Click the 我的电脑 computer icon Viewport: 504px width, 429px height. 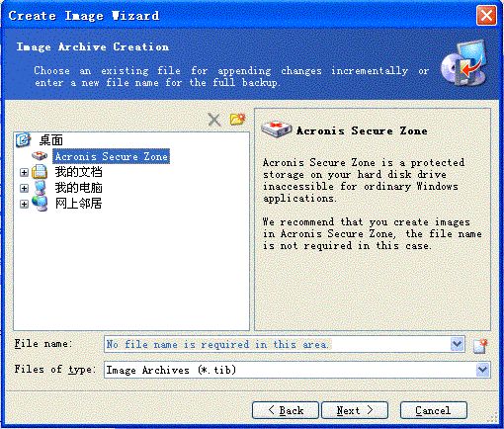(x=40, y=188)
